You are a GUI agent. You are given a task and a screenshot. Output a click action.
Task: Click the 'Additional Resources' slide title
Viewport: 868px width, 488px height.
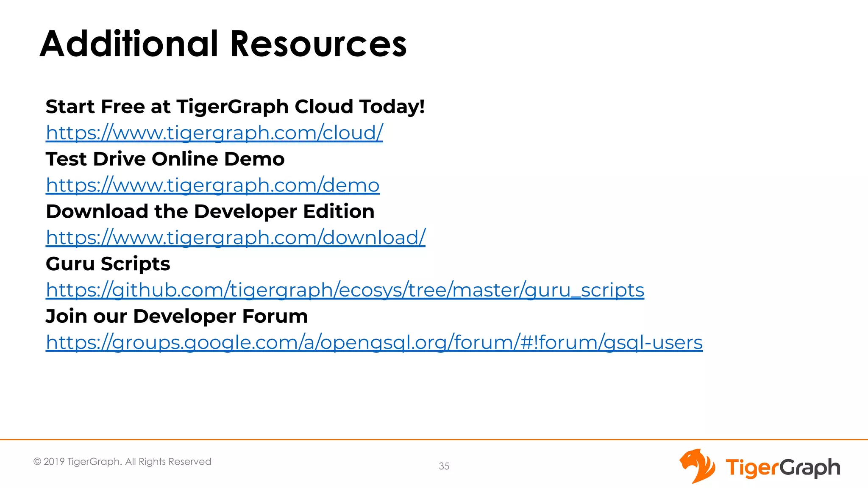pyautogui.click(x=223, y=44)
